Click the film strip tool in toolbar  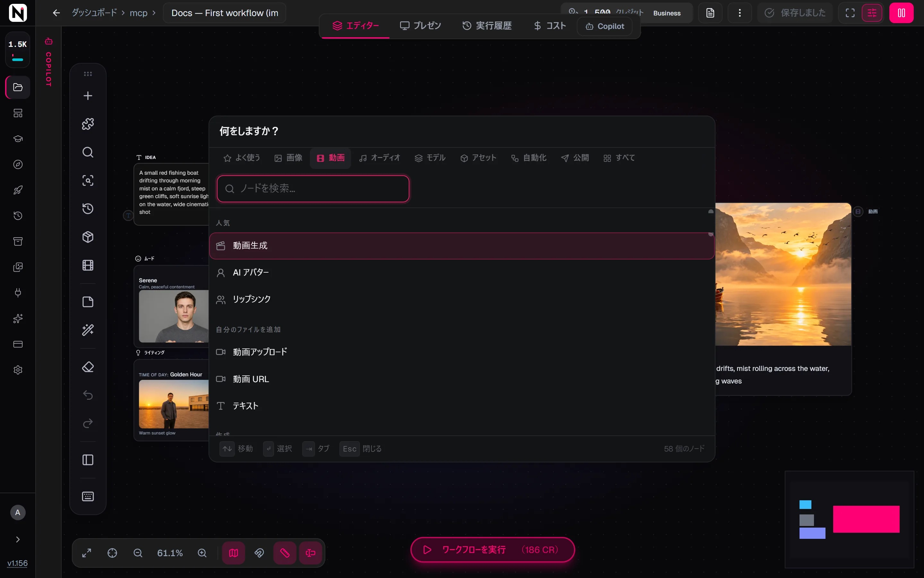[x=88, y=265]
